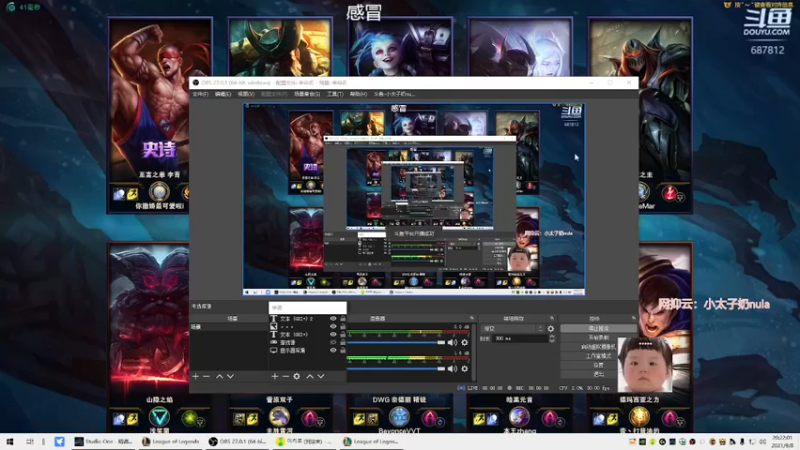
Task: Click the transitions panel's dock pop-out icon
Action: [x=552, y=318]
